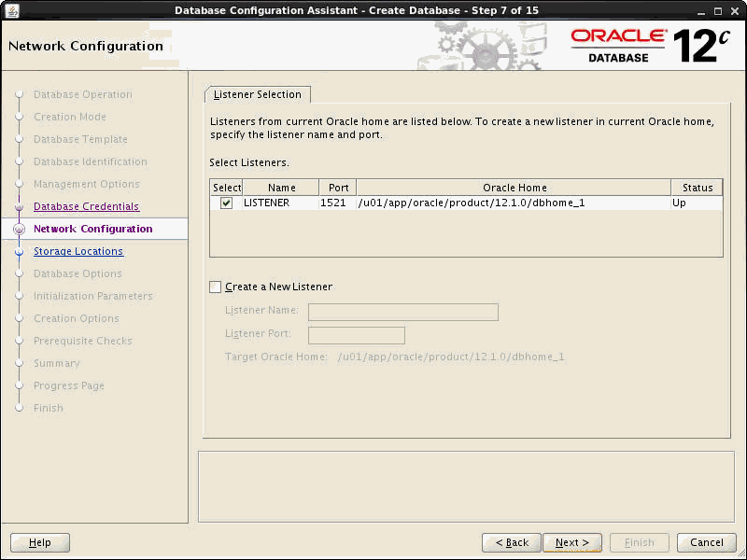Focus the Listener Name input field
Screen dimensions: 747x560
click(x=403, y=312)
